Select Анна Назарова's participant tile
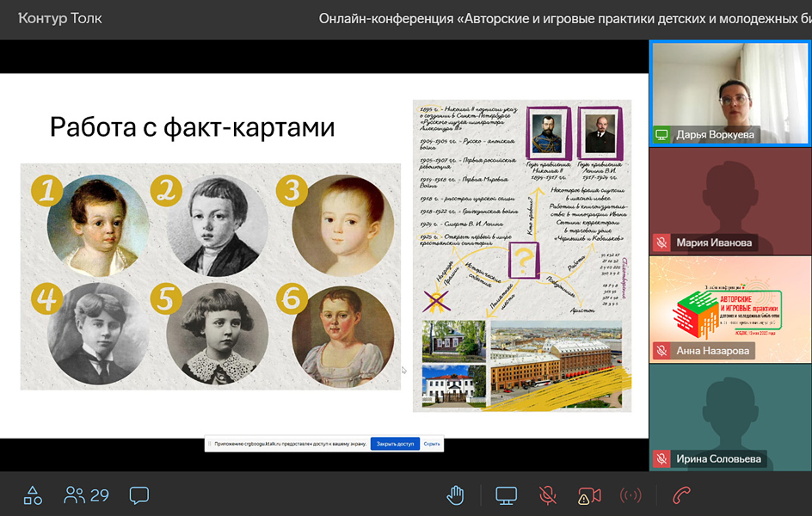 (729, 308)
